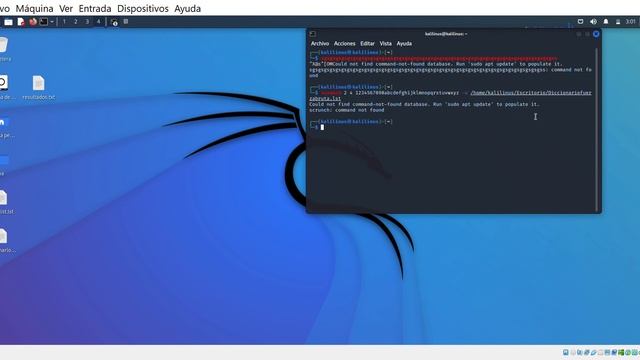Open the Ayuda menu of VirtualBox

[x=187, y=9]
